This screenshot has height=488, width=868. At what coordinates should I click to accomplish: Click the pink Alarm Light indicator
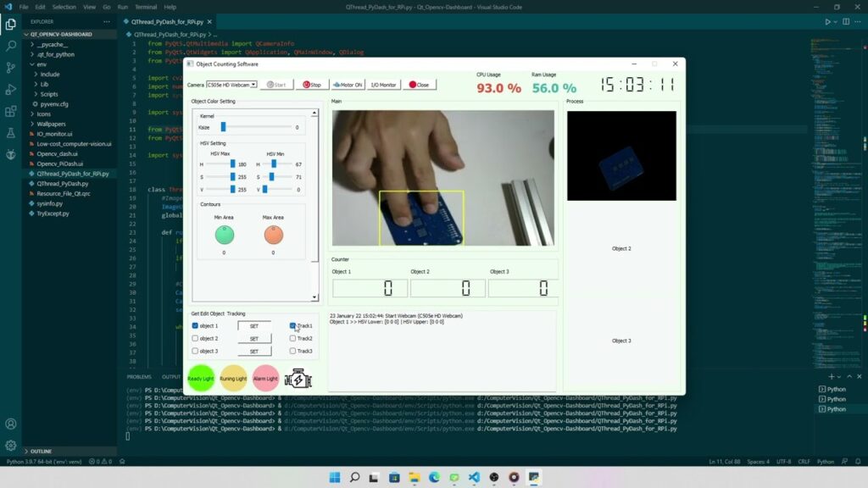265,379
